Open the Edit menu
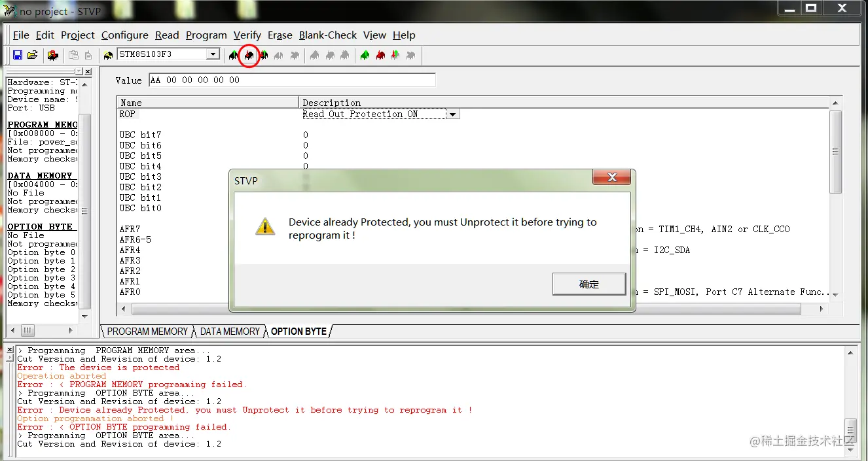Image resolution: width=868 pixels, height=461 pixels. point(45,35)
